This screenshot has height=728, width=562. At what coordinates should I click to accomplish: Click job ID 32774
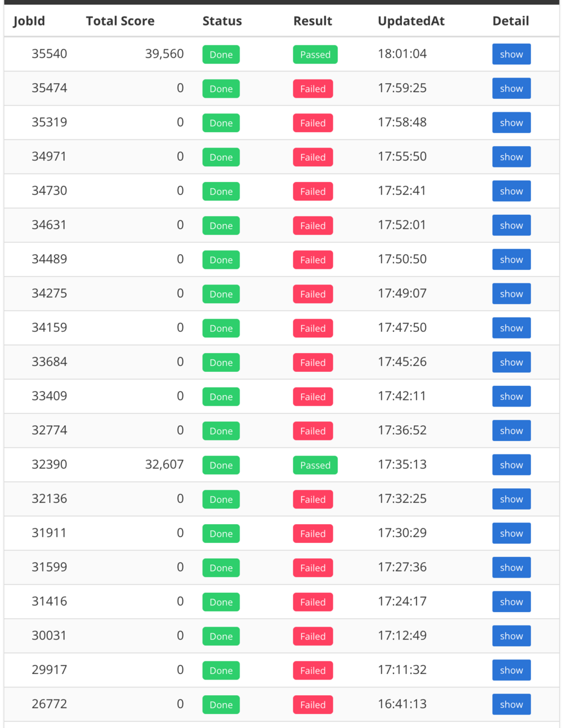(49, 430)
